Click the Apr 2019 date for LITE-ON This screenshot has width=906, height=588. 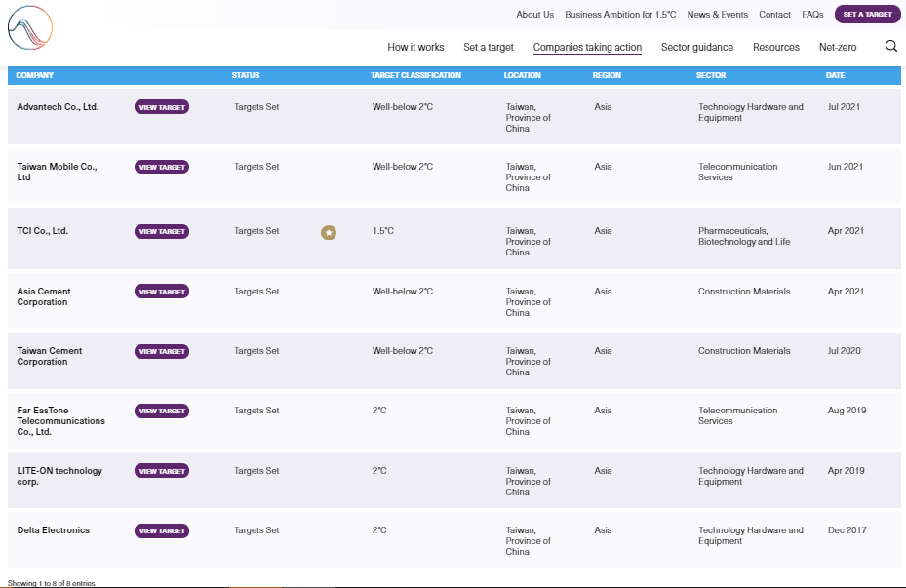pos(846,471)
